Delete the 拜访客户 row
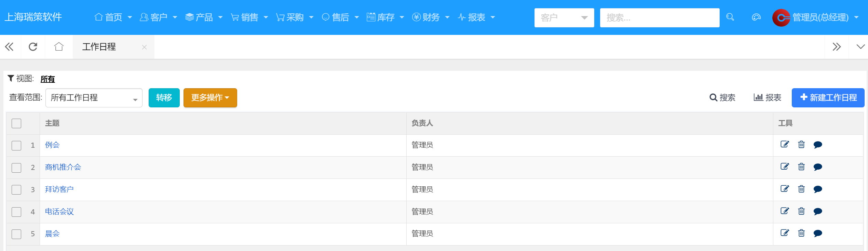The height and width of the screenshot is (251, 868). (801, 189)
